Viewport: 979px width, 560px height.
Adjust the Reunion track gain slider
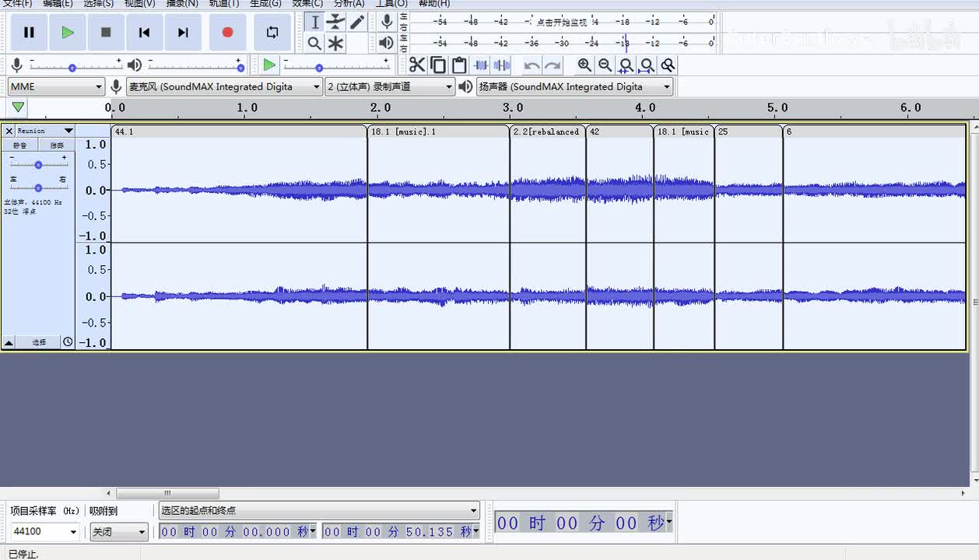pos(38,164)
